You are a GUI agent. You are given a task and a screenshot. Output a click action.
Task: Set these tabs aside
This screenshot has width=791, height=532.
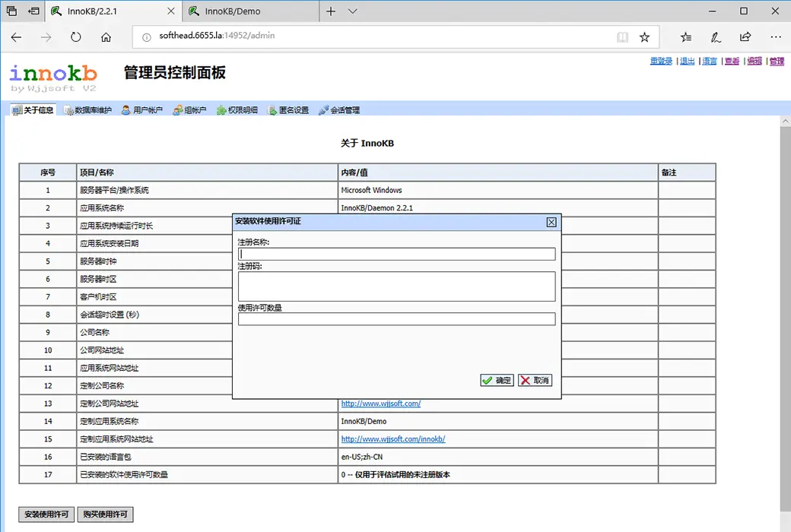pyautogui.click(x=33, y=11)
